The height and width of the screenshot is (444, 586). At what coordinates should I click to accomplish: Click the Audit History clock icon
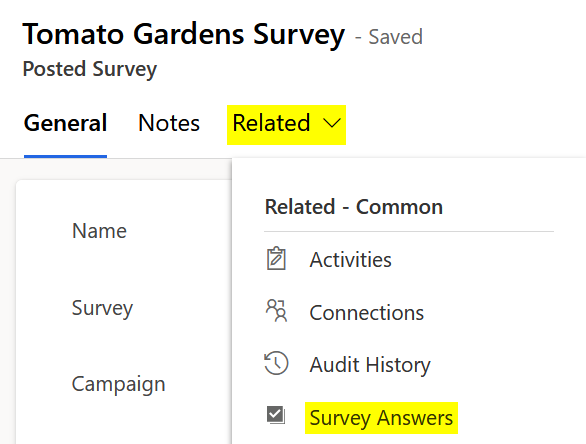click(276, 363)
